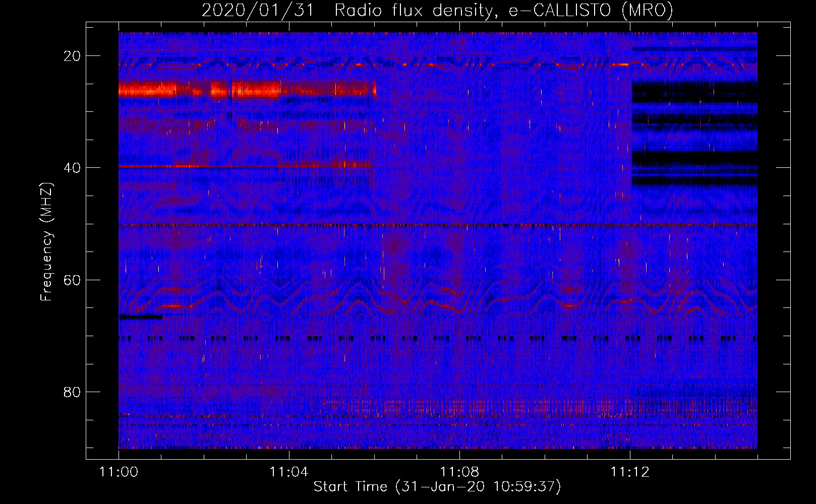Click the '11:04' time tick label
Image resolution: width=816 pixels, height=504 pixels.
(289, 472)
